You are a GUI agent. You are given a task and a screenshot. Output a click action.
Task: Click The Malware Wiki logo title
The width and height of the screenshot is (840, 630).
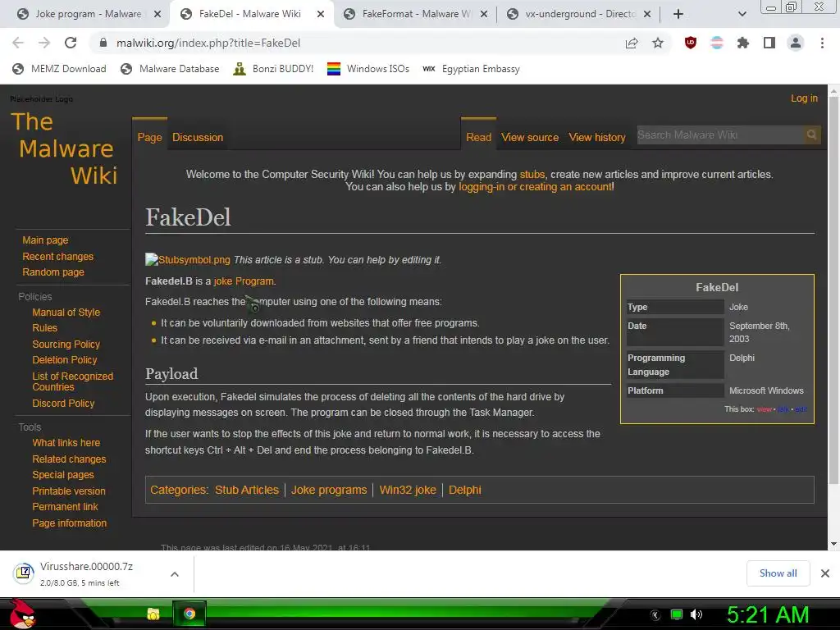[64, 148]
